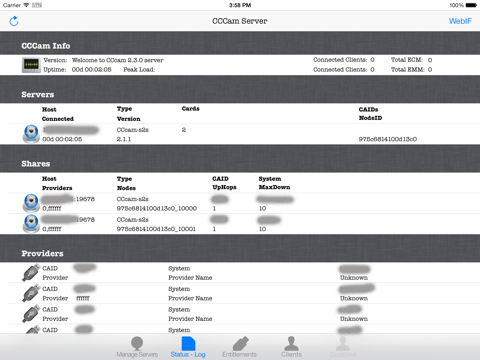Click the NodeID value 975c6814100d13c0
This screenshot has width=480, height=360.
pos(388,139)
